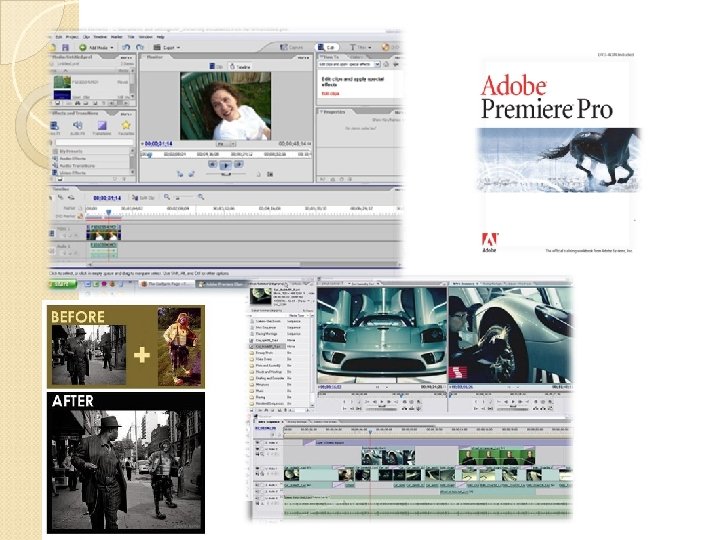720x540 pixels.
Task: Click the Step Forward button in Elements Monitor
Action: [239, 164]
